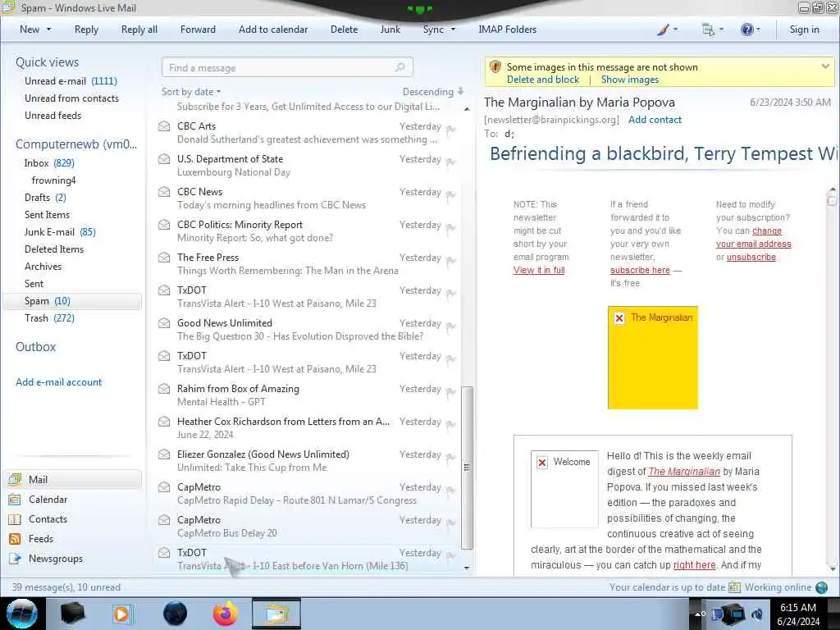
Task: Click Reply all in the toolbar
Action: point(139,30)
